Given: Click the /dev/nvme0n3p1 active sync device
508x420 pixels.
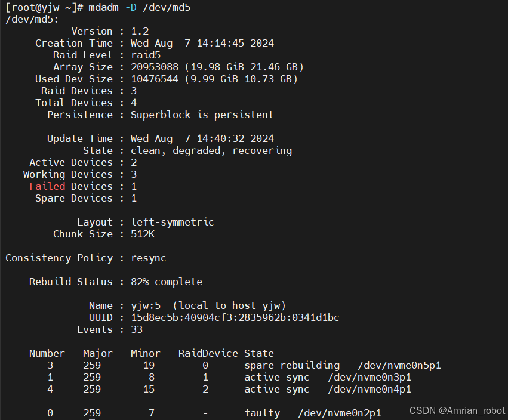Looking at the screenshot, I should (x=370, y=378).
